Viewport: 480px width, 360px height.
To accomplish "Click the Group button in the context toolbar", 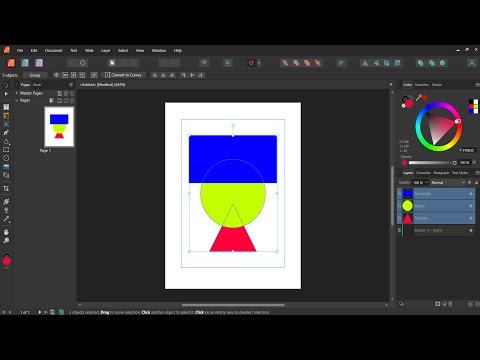I will [35, 75].
